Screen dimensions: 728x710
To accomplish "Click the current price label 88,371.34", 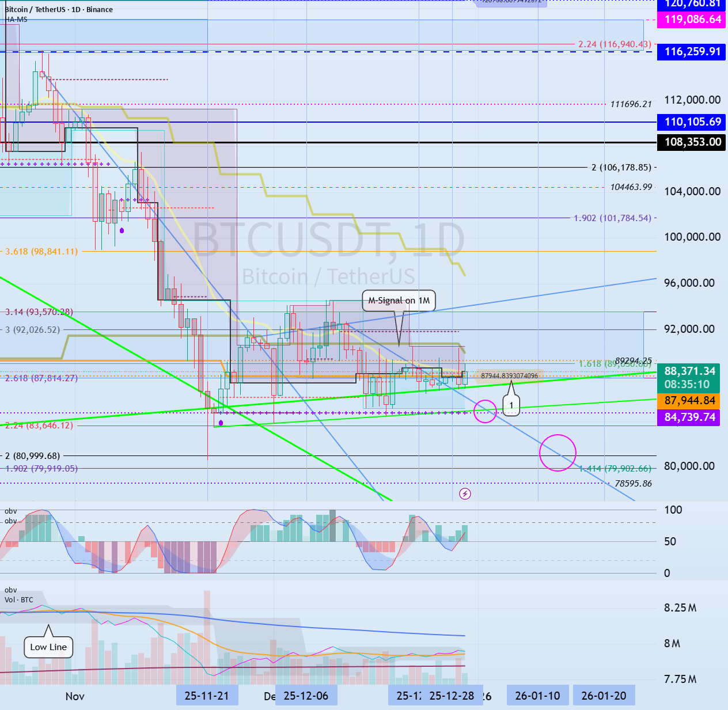I will click(690, 371).
